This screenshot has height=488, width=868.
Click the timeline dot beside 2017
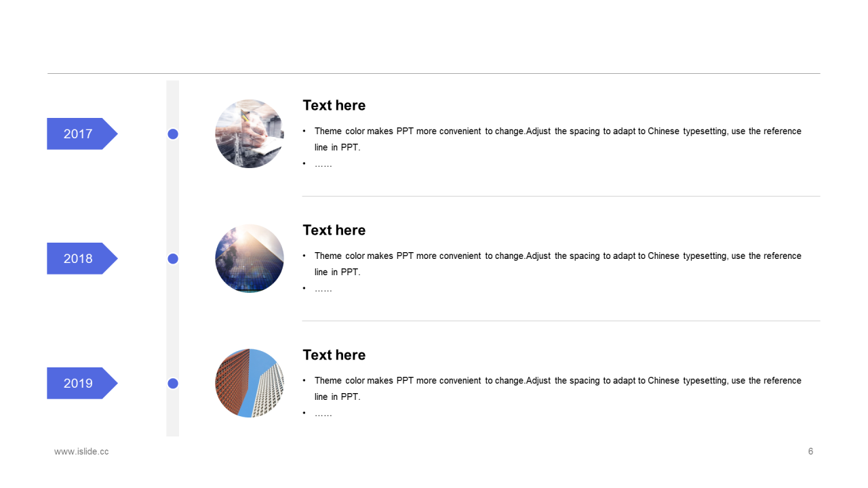[x=173, y=134]
